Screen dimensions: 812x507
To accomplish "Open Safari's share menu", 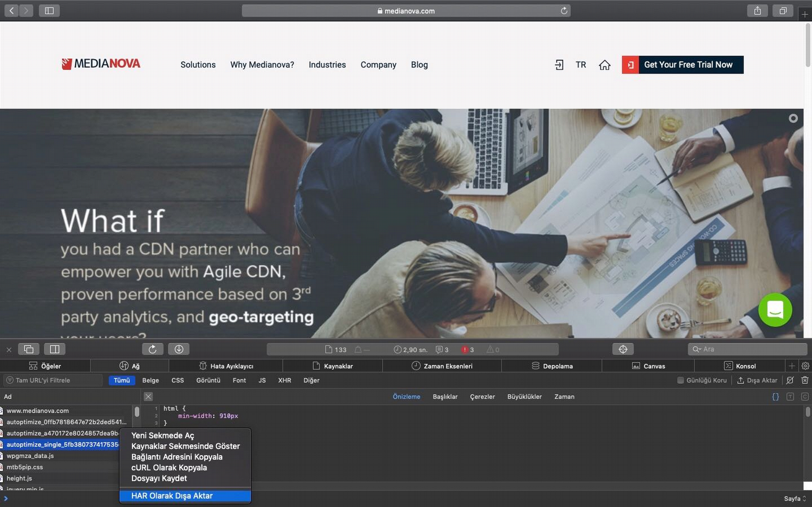I will 757,11.
